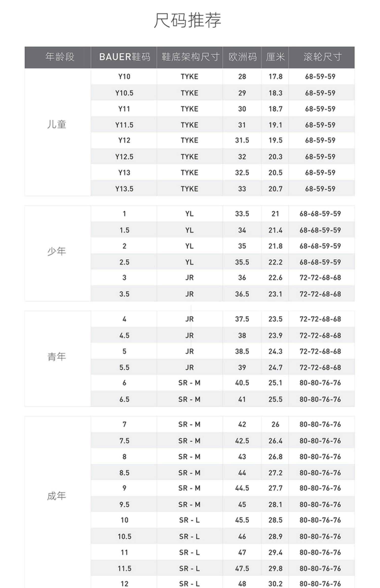380x588 pixels.
Task: Click the 成年 age group cell
Action: (x=57, y=496)
